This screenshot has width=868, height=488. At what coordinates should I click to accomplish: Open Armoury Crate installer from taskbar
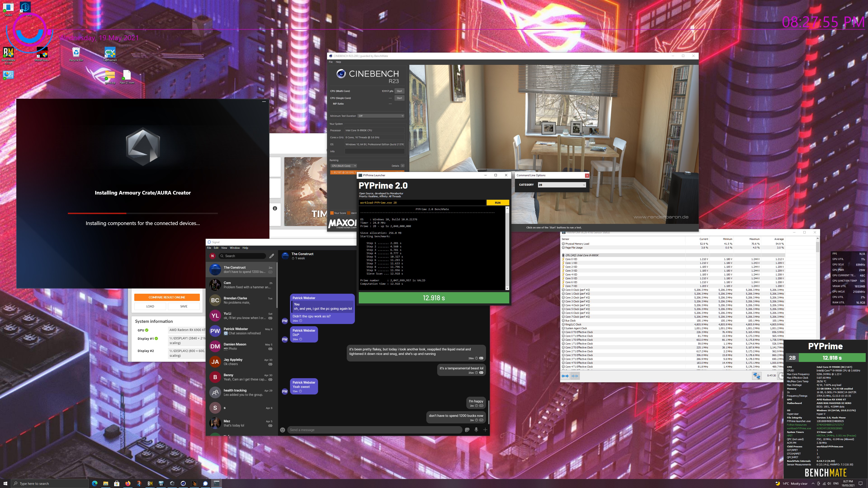click(172, 483)
